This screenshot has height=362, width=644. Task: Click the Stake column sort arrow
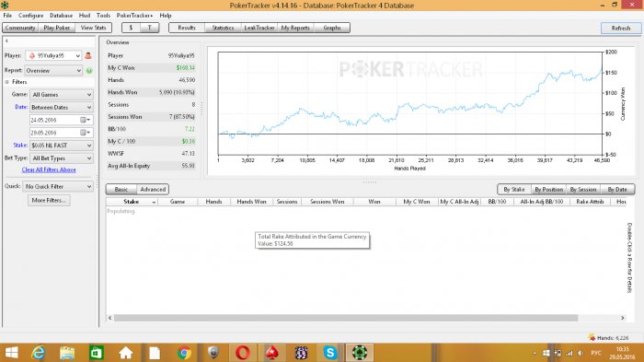pos(154,202)
